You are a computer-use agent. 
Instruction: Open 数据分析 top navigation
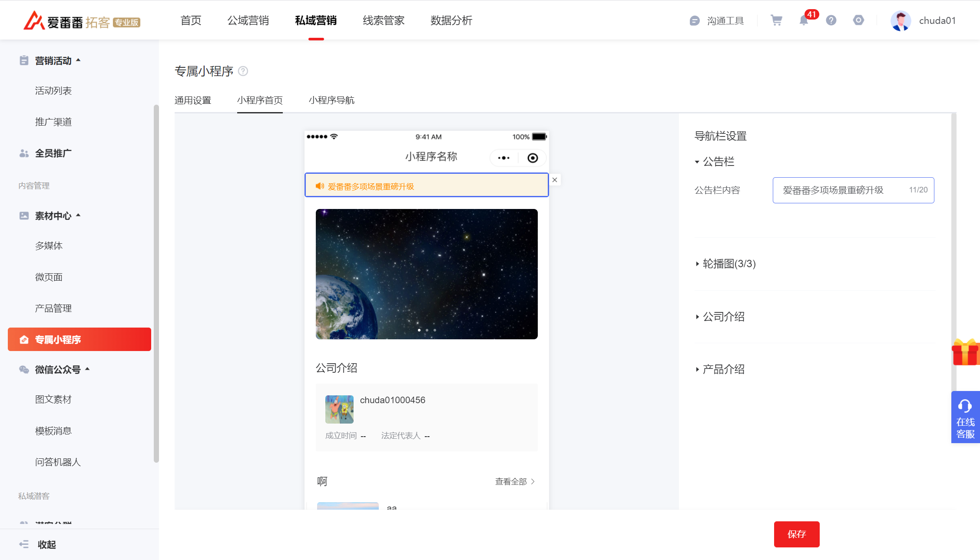click(x=451, y=20)
